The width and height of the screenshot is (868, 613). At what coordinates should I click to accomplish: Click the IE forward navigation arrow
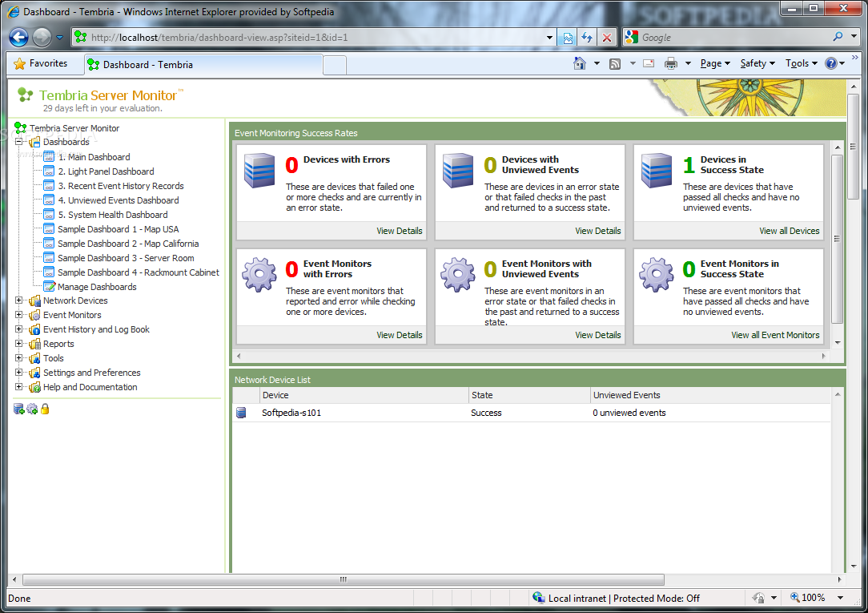pos(42,37)
